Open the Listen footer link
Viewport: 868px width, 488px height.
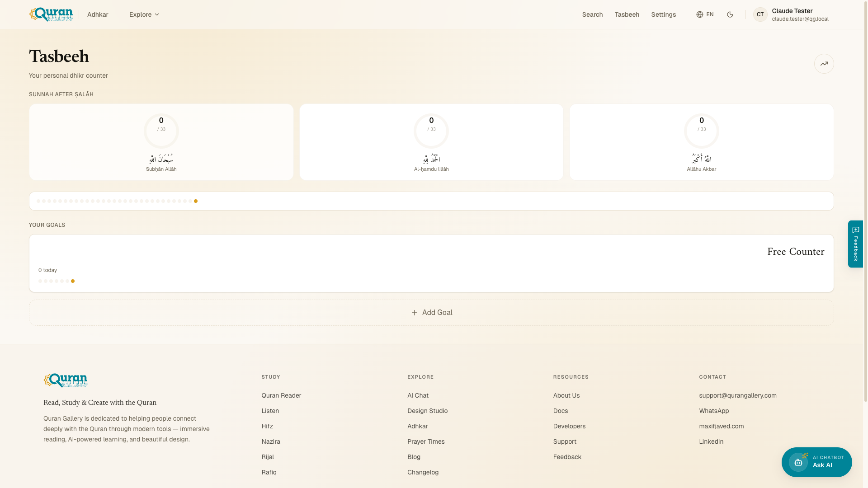coord(270,411)
